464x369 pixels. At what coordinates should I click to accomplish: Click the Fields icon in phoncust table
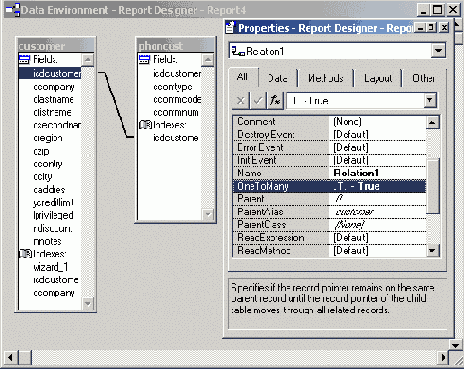click(x=144, y=59)
